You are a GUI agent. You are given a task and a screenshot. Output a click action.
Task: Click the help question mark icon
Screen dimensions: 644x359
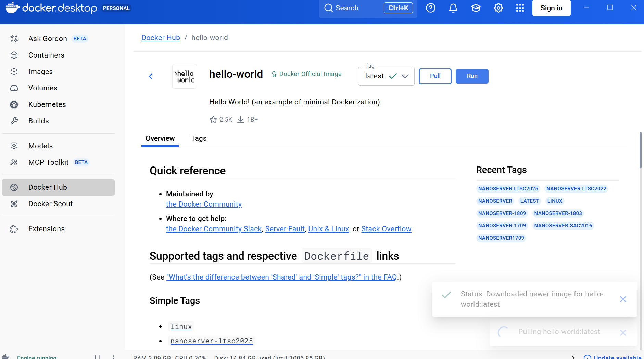click(430, 8)
